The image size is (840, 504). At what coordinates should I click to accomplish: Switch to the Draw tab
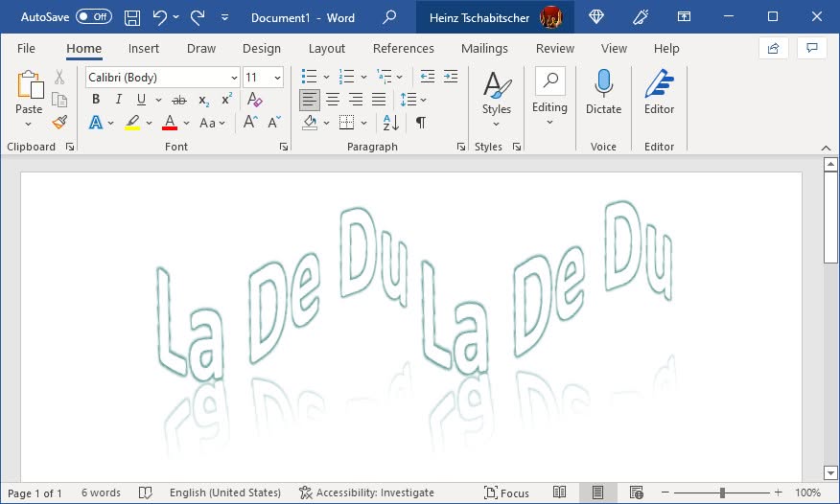[201, 49]
